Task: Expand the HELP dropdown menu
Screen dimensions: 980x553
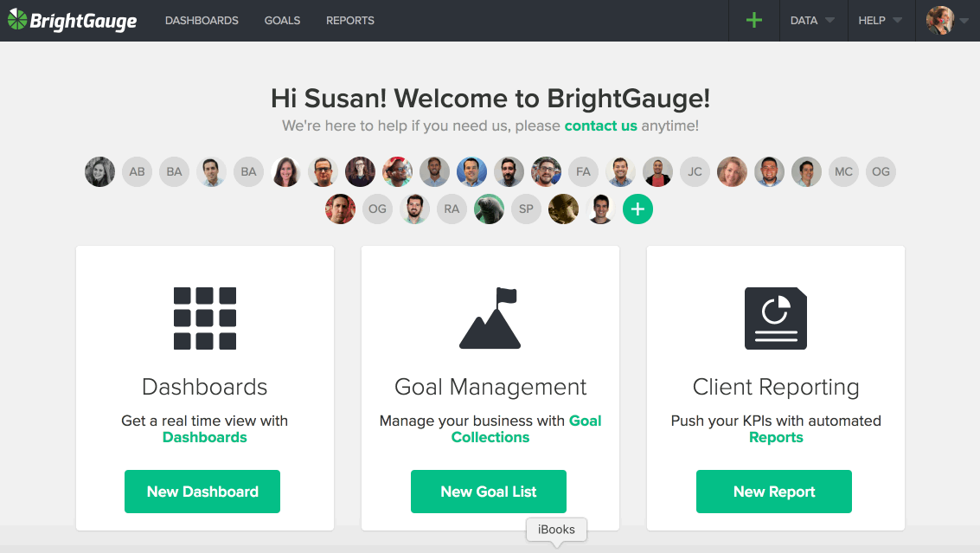Action: click(x=880, y=21)
